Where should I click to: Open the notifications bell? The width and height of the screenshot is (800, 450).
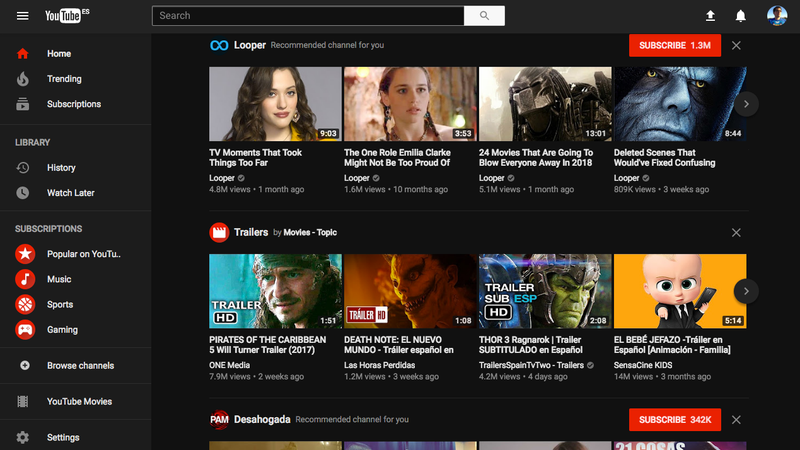[x=741, y=16]
